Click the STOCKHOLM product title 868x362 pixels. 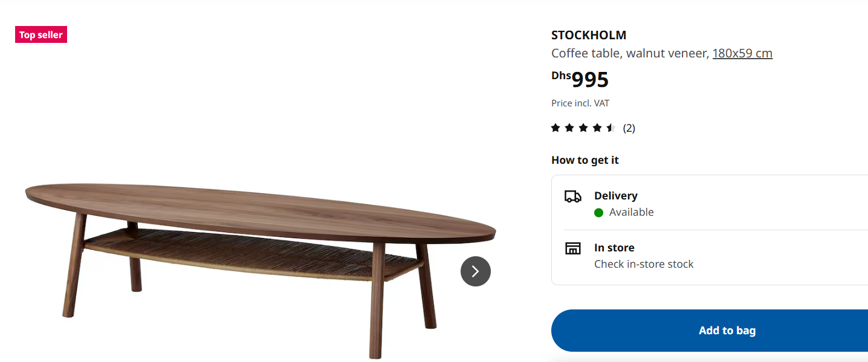[588, 35]
